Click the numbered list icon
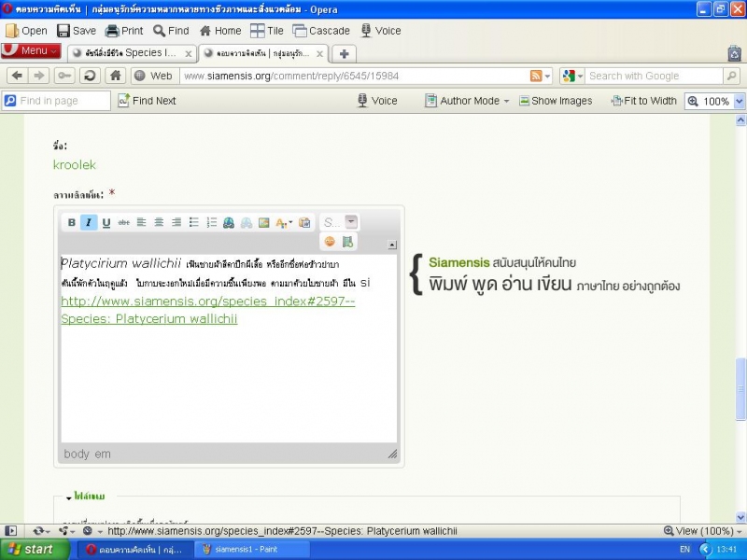This screenshot has width=747, height=560. pos(212,222)
